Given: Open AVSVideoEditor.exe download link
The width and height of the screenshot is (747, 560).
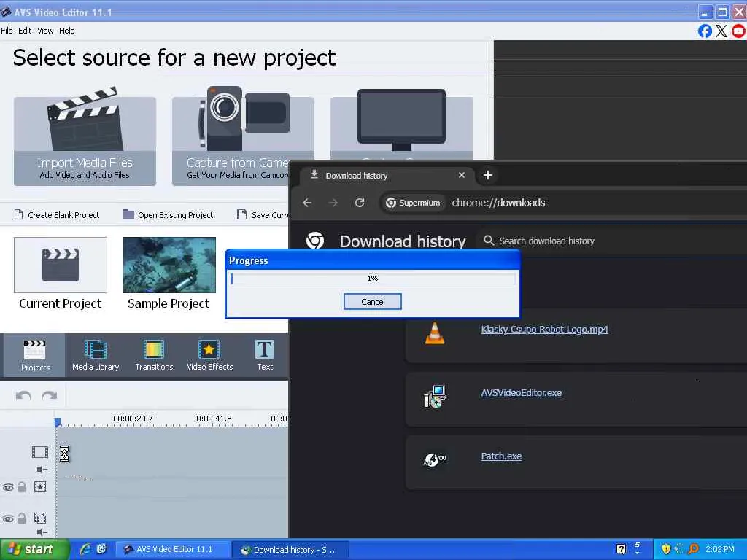Looking at the screenshot, I should pos(521,393).
